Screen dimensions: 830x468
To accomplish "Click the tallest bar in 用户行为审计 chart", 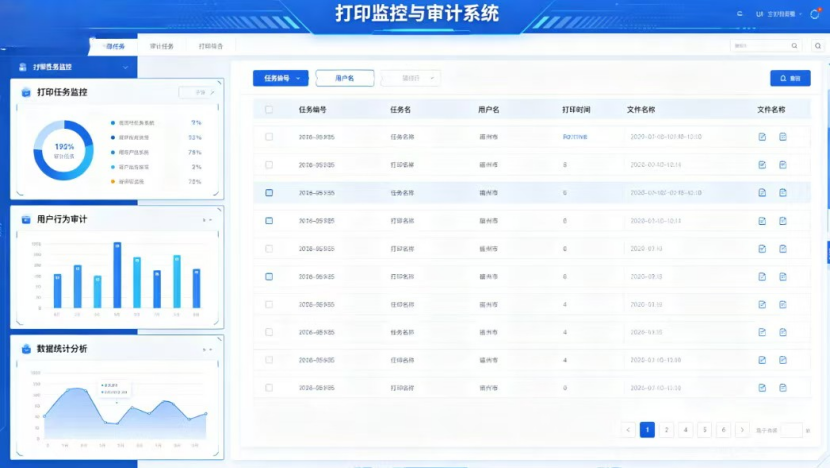I will click(x=118, y=275).
